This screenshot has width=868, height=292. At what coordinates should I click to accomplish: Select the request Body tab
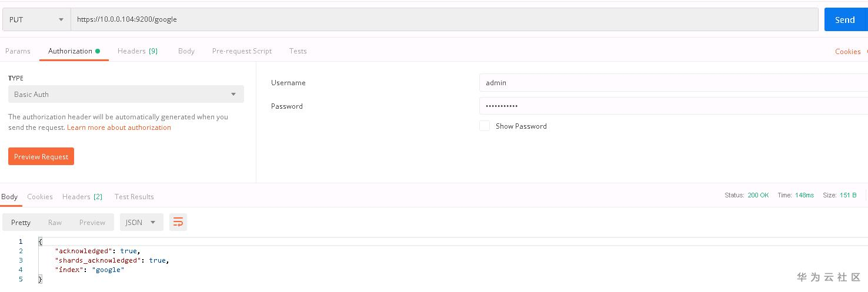[186, 51]
